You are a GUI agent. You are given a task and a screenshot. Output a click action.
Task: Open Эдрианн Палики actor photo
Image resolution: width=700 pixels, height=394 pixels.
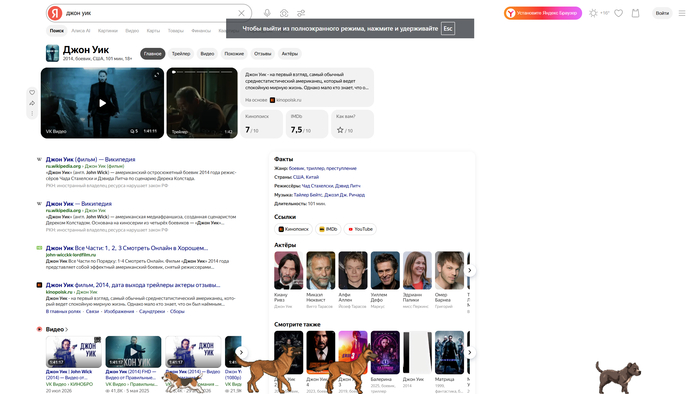[417, 270]
